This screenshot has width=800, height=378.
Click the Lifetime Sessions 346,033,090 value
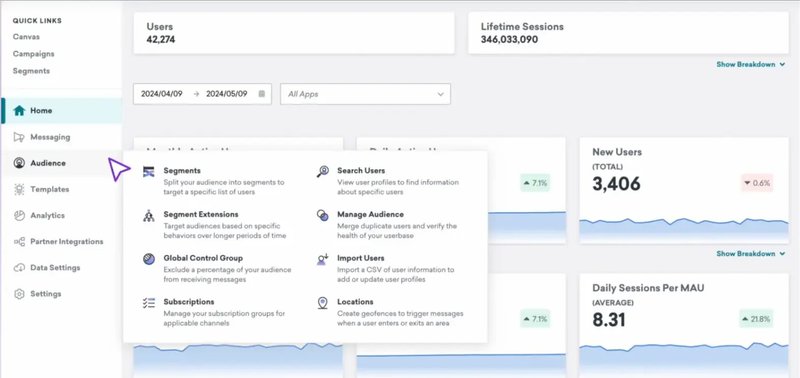(x=509, y=39)
